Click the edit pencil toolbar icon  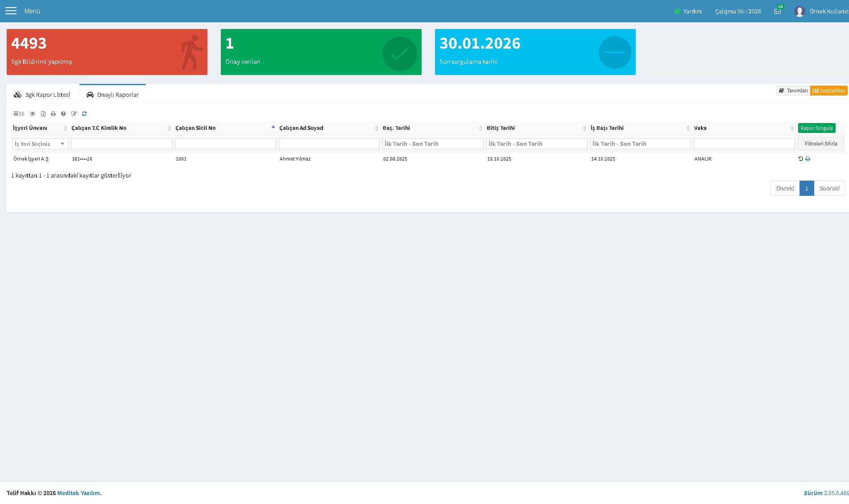(x=74, y=114)
